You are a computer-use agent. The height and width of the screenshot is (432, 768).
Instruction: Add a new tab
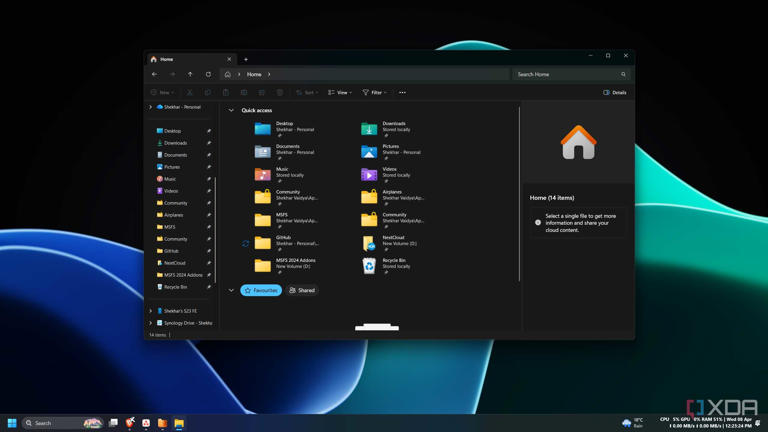246,59
